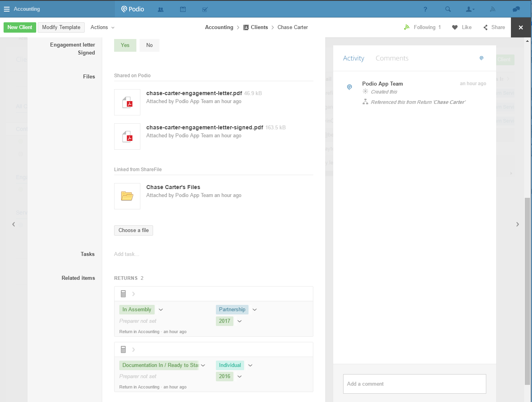Toggle Following for this client
The height and width of the screenshot is (402, 532).
pos(423,27)
